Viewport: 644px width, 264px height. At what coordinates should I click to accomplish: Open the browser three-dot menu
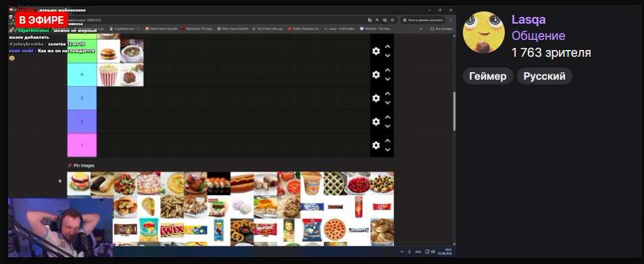(x=451, y=20)
